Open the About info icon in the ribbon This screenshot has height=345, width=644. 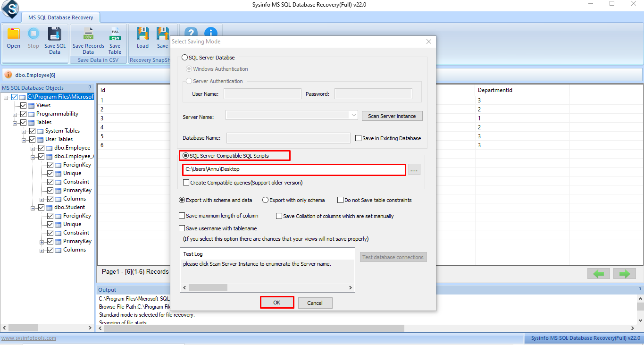coord(210,32)
